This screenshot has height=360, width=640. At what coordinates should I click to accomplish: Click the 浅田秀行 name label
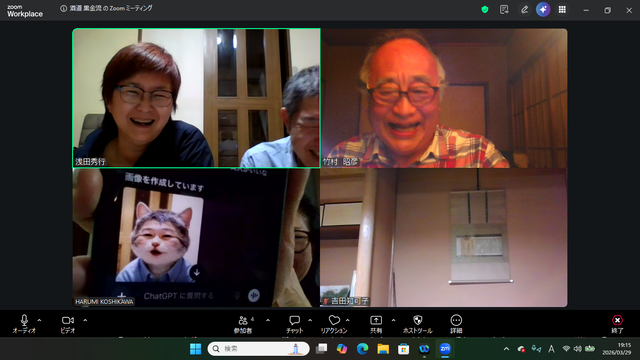tap(90, 162)
